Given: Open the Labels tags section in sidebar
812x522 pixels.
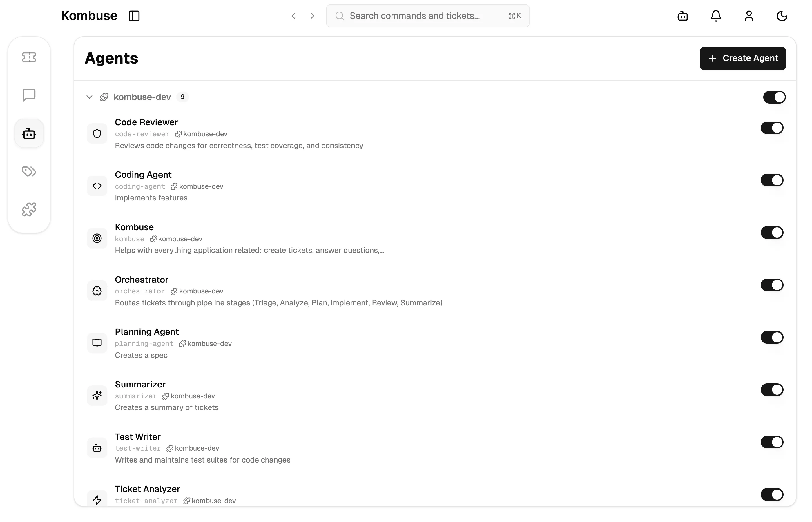Looking at the screenshot, I should point(29,171).
